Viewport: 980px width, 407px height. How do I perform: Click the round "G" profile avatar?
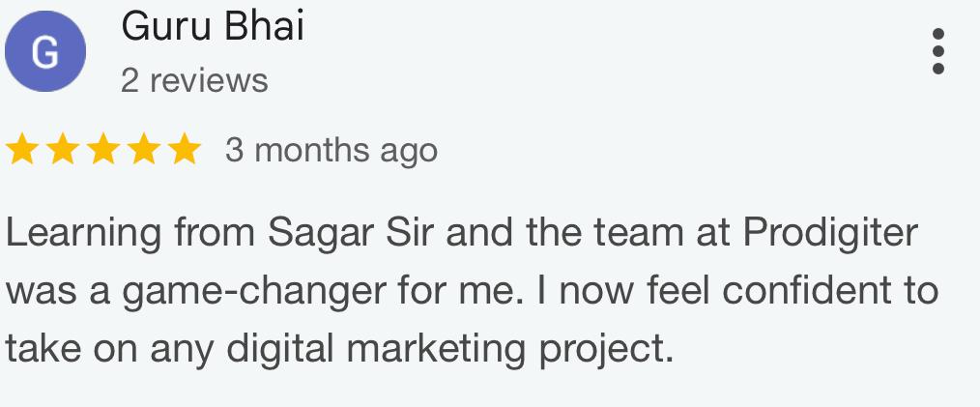(45, 52)
